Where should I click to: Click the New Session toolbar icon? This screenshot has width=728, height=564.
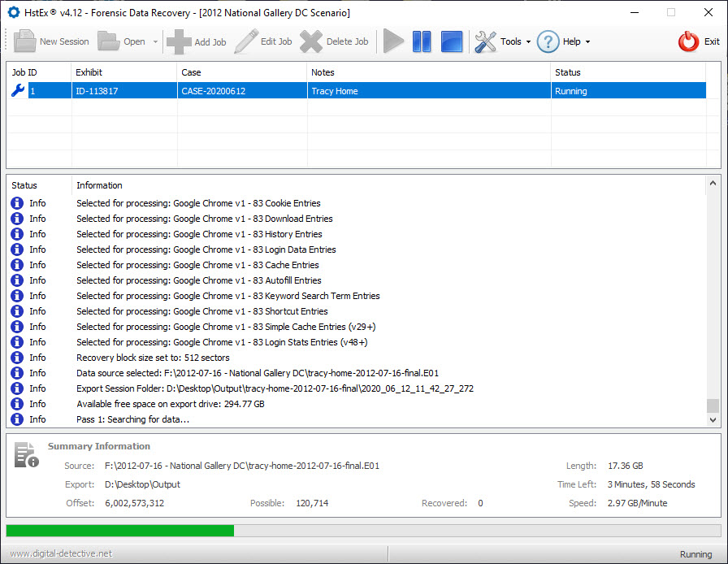(x=25, y=41)
